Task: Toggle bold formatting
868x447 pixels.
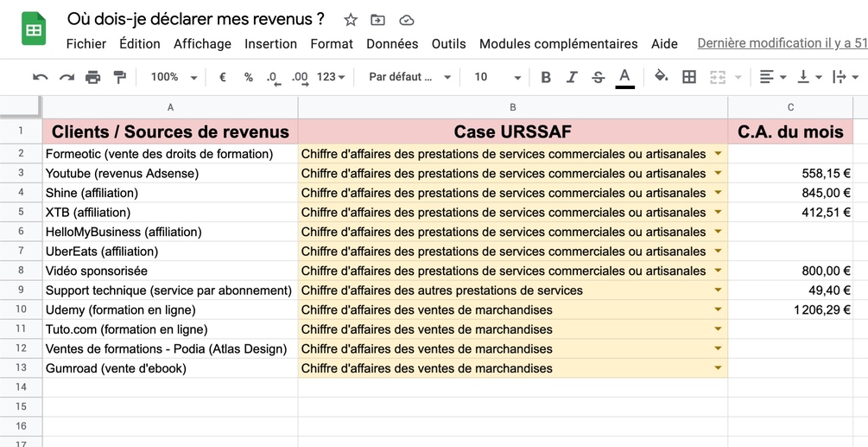Action: tap(546, 77)
